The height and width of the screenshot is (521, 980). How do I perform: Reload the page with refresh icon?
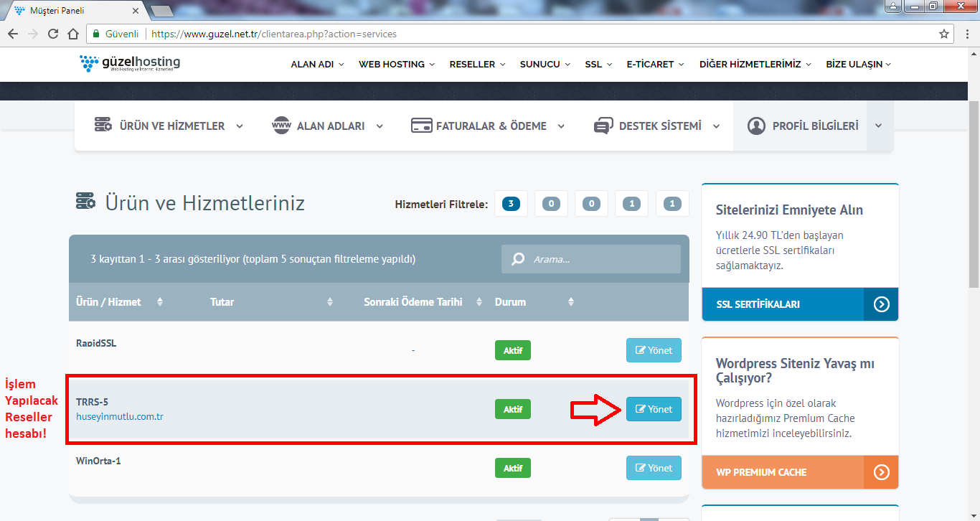tap(53, 34)
